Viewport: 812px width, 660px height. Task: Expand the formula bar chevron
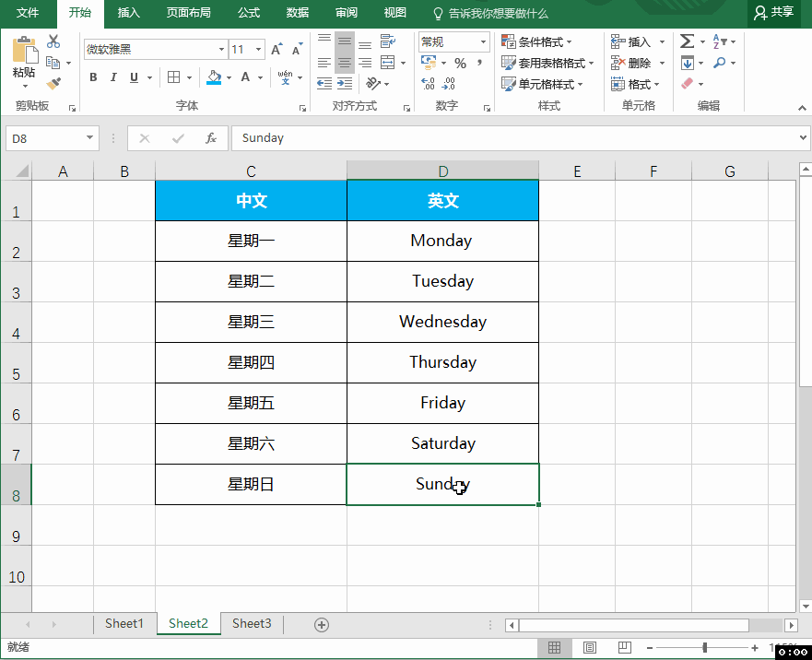coord(803,137)
